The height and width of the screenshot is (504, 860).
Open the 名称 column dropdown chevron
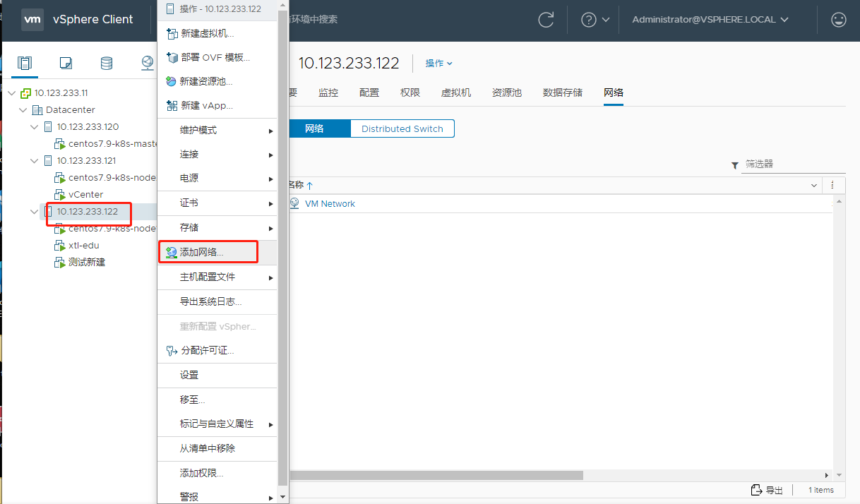pos(813,185)
